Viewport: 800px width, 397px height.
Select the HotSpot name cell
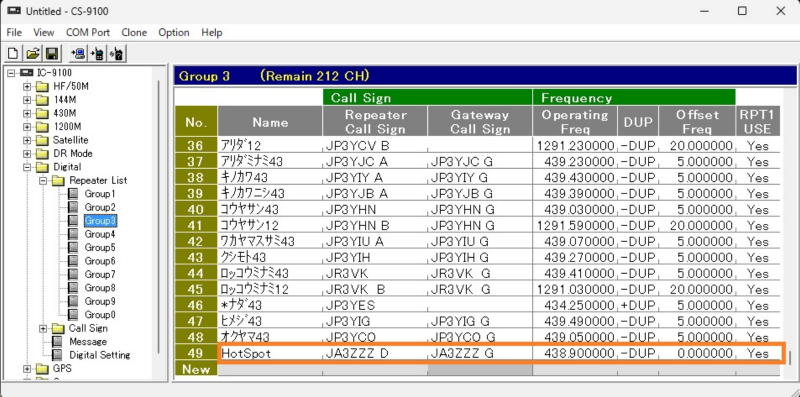tap(270, 353)
